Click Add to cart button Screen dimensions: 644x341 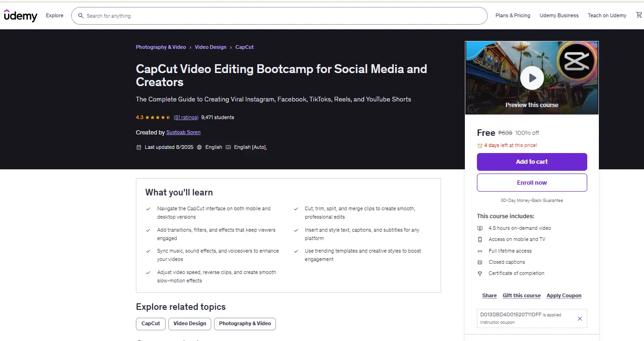(x=532, y=162)
